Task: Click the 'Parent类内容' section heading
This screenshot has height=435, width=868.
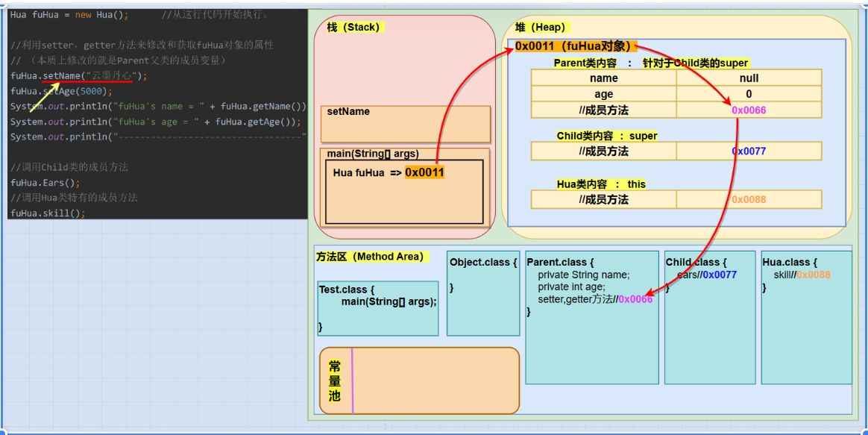Action: tap(652, 63)
